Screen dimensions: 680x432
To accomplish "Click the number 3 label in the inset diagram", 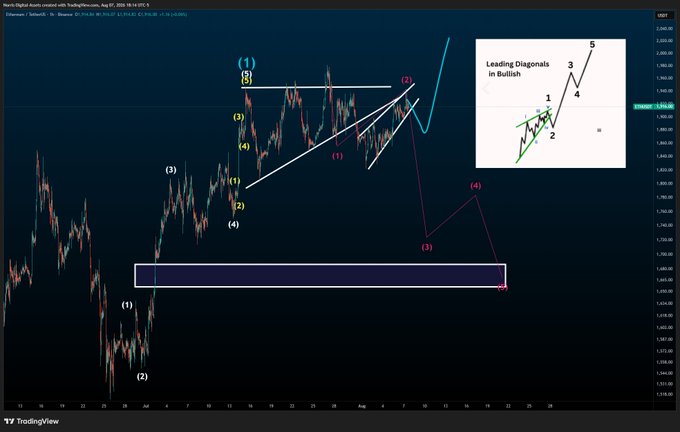I will 570,65.
